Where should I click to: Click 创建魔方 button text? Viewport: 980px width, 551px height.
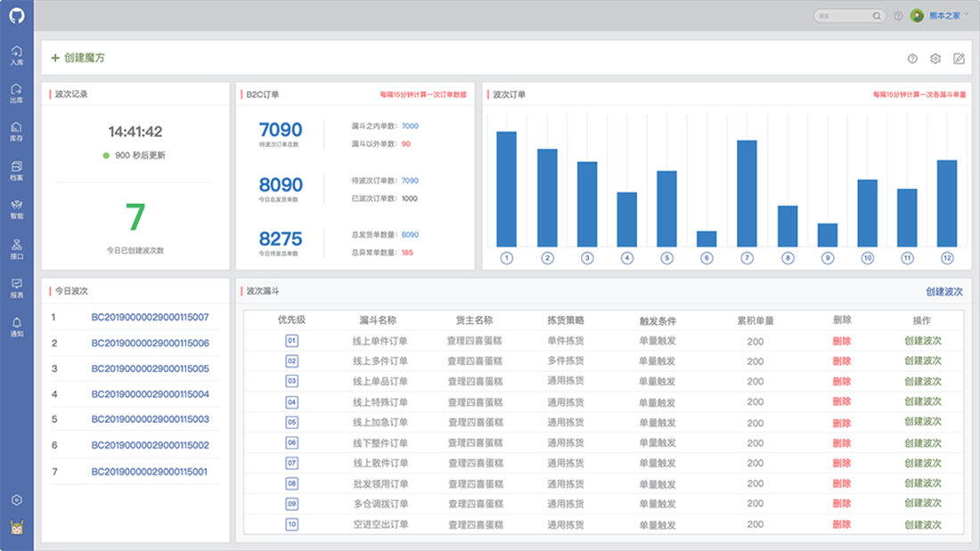point(85,58)
